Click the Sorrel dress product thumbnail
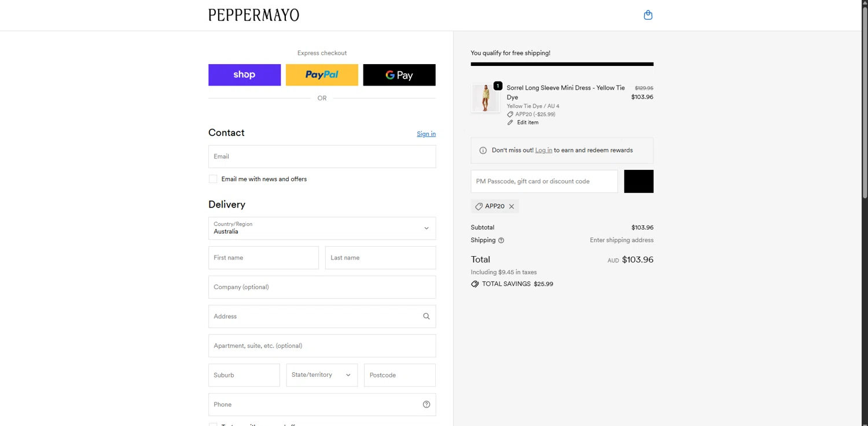 pyautogui.click(x=485, y=98)
